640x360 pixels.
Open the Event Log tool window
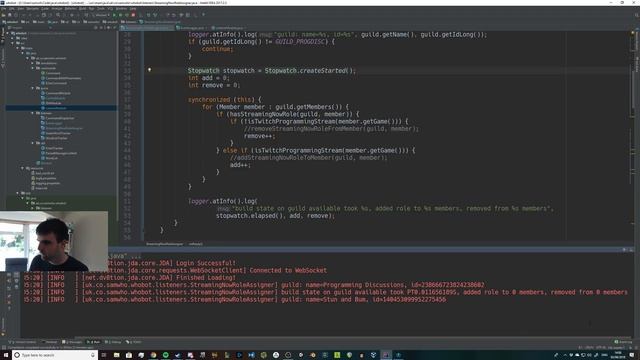[623, 342]
